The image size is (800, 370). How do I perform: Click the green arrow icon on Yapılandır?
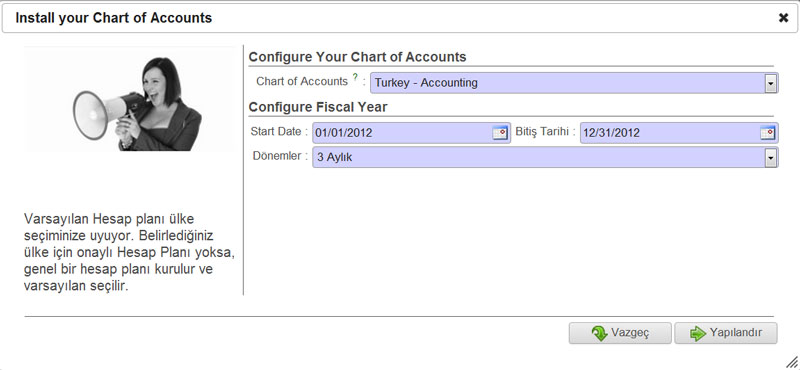click(697, 333)
